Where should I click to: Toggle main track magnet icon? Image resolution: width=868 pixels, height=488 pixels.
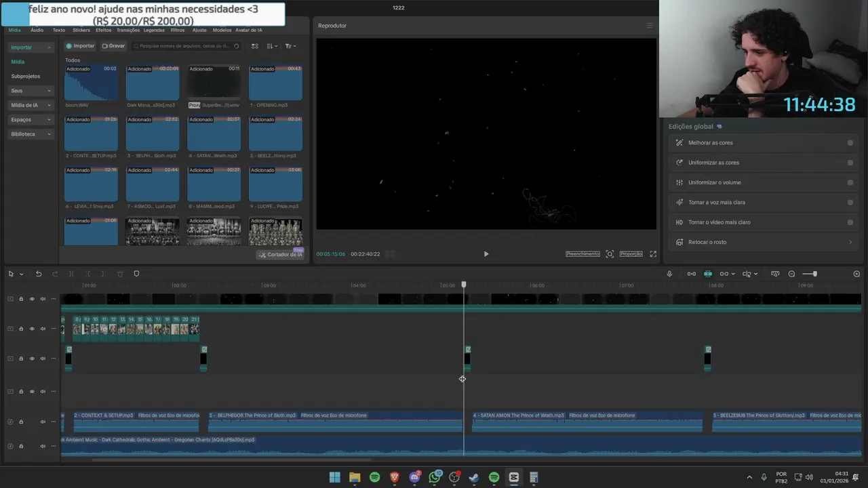point(692,274)
